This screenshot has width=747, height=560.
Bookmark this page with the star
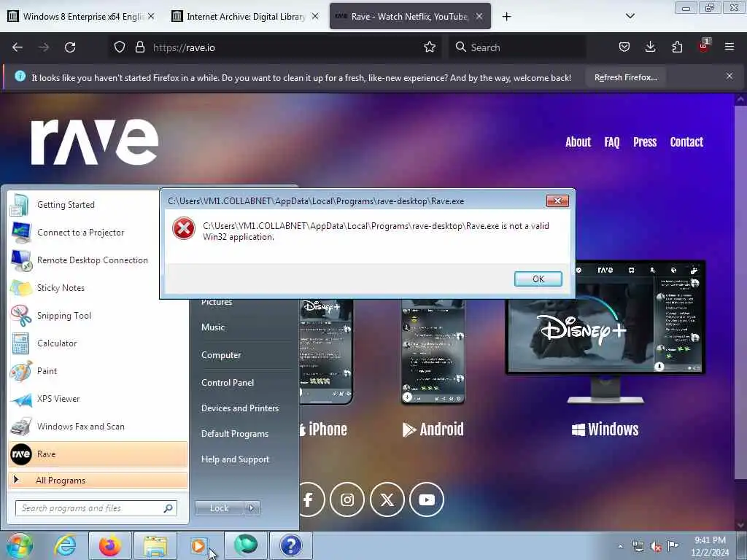(430, 47)
